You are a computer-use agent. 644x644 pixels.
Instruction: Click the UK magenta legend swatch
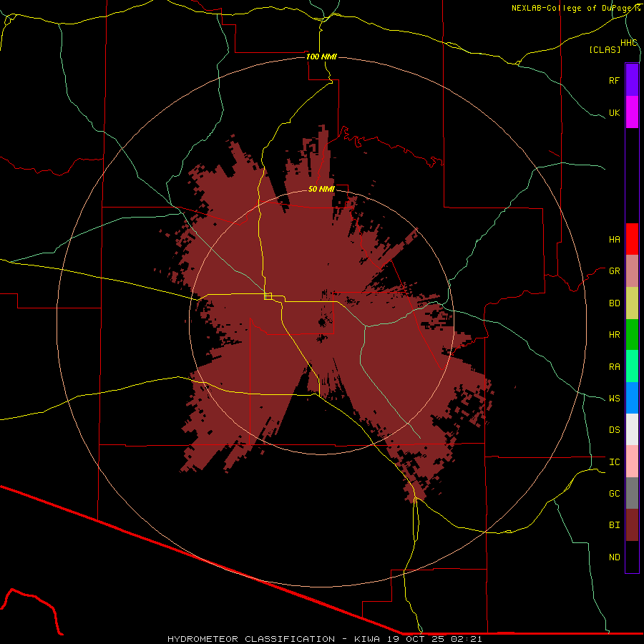click(x=632, y=112)
